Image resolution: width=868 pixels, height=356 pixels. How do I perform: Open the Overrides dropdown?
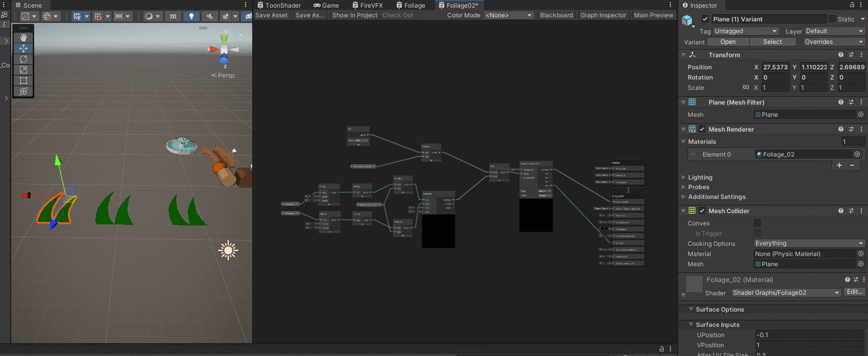coord(834,42)
